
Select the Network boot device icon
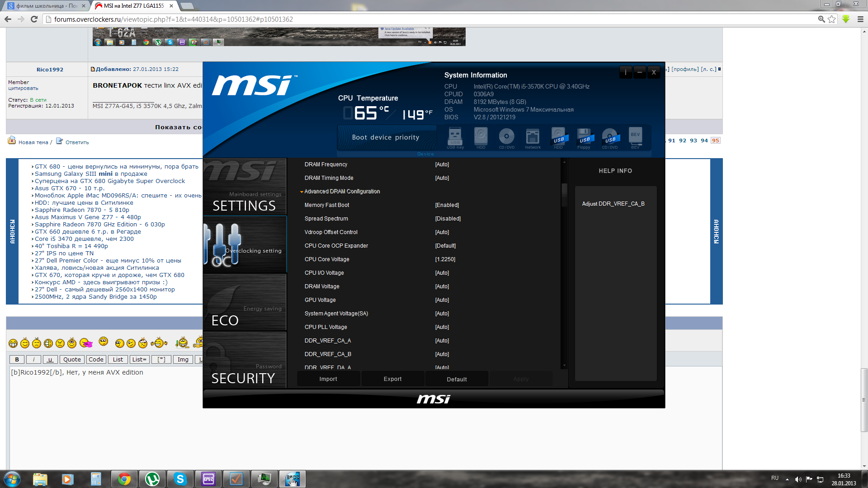[533, 136]
